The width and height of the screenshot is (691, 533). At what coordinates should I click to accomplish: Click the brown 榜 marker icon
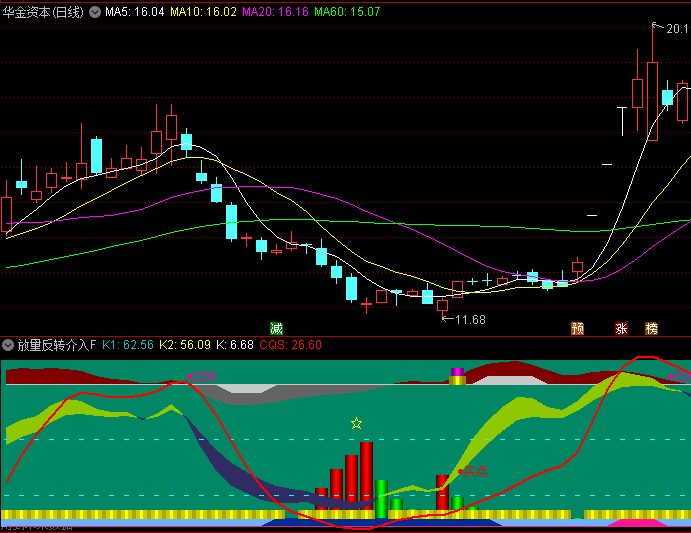[x=651, y=328]
